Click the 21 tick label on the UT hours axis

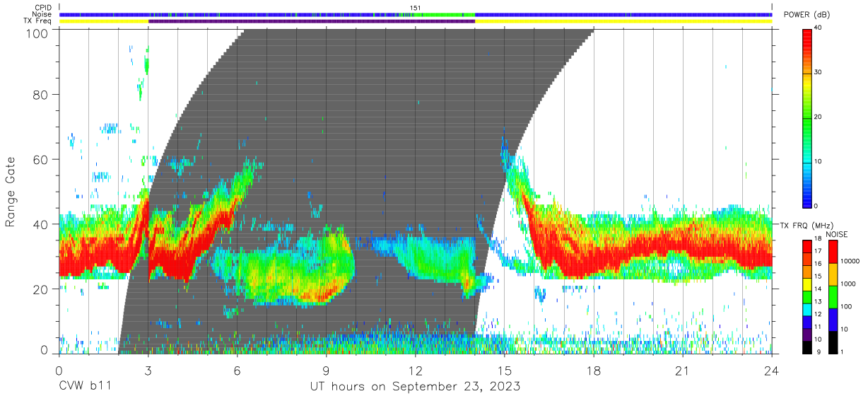click(683, 371)
